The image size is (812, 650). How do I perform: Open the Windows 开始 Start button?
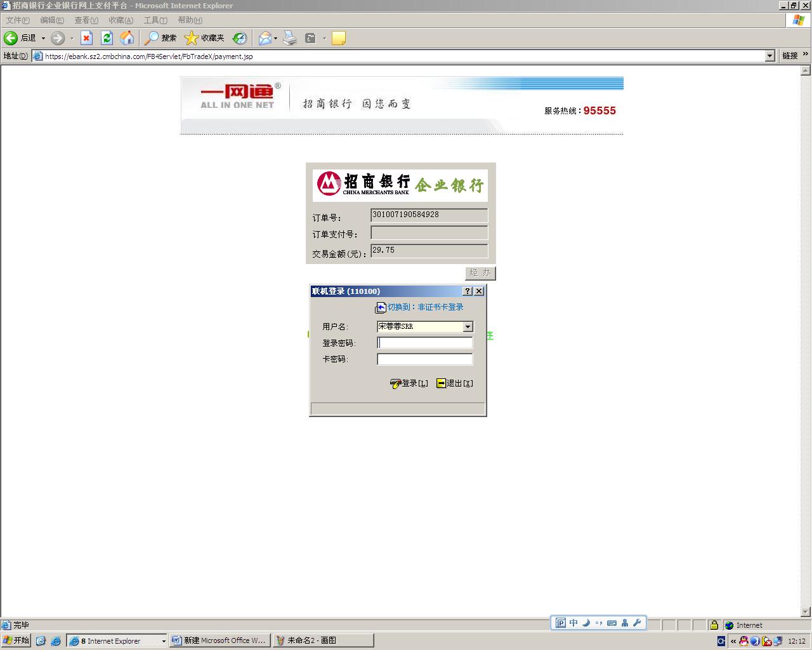click(16, 640)
